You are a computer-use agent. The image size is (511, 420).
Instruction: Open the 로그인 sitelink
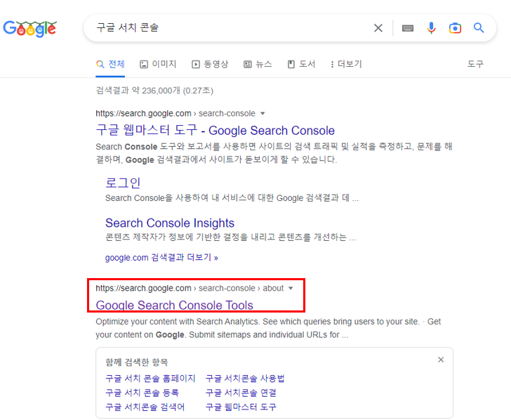click(x=123, y=183)
